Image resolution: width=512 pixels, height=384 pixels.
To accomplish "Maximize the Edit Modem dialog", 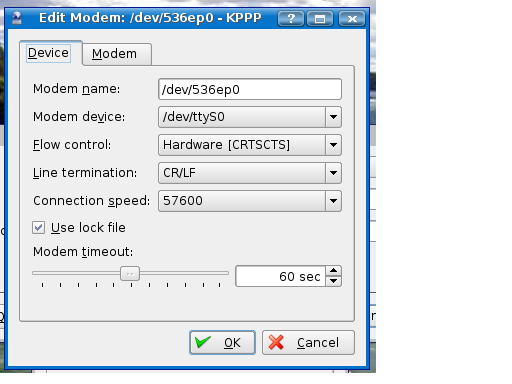I will 320,18.
